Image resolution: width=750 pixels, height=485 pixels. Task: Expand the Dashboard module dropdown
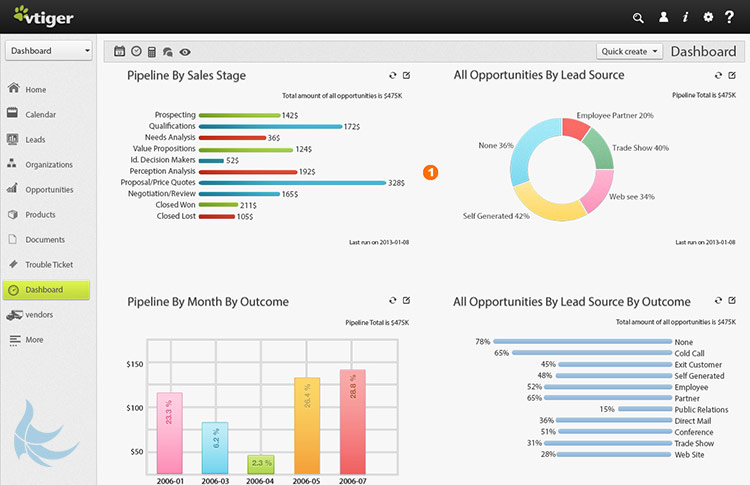tap(49, 51)
